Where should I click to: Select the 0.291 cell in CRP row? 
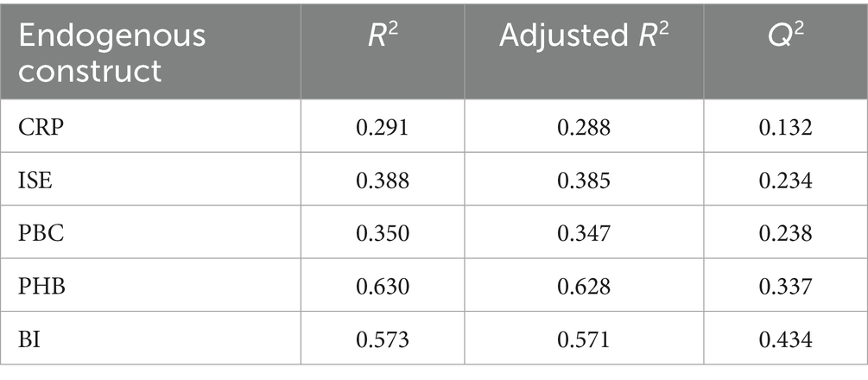pos(383,129)
